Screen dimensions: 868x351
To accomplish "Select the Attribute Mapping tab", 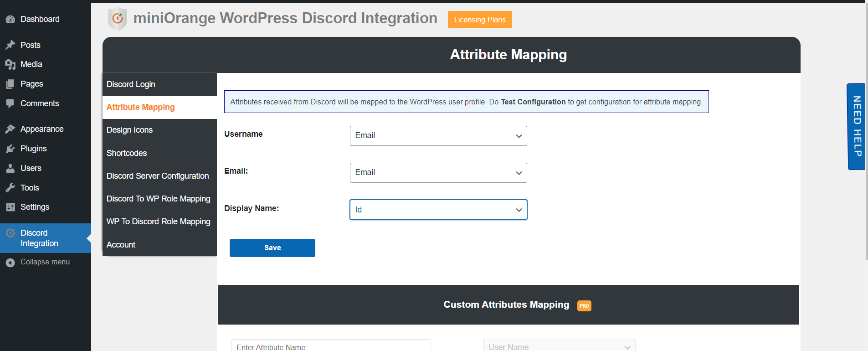I will [x=159, y=107].
